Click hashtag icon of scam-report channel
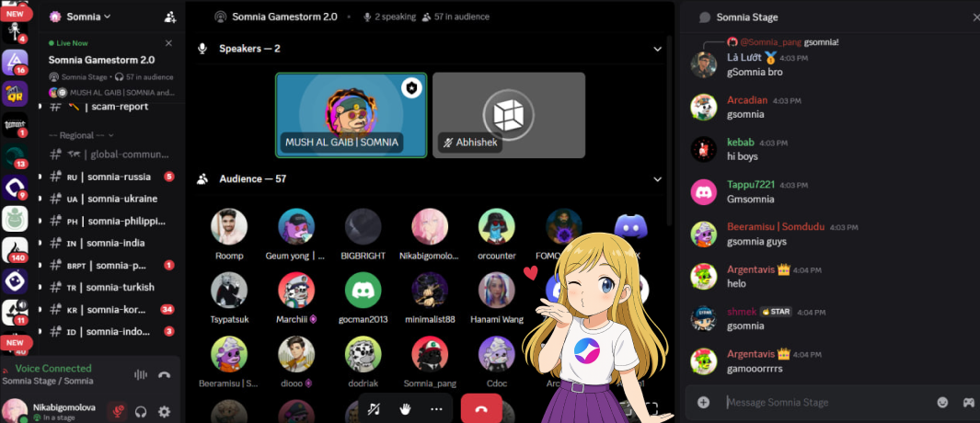This screenshot has width=980, height=423. (56, 107)
